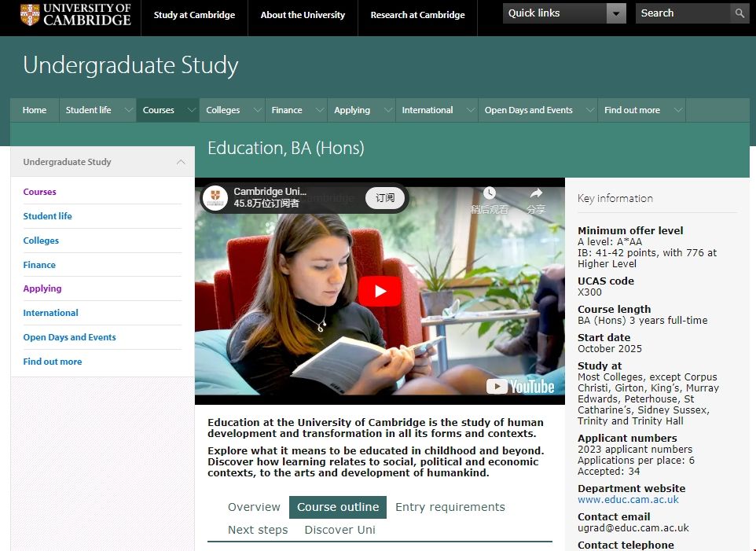Viewport: 756px width, 551px height.
Task: Click the video subscribe button
Action: point(385,198)
